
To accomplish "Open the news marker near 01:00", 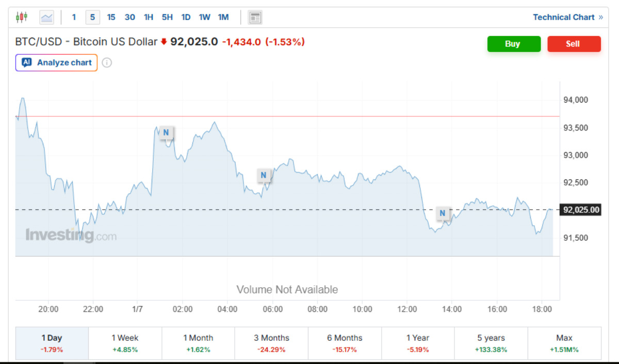I will pos(166,133).
